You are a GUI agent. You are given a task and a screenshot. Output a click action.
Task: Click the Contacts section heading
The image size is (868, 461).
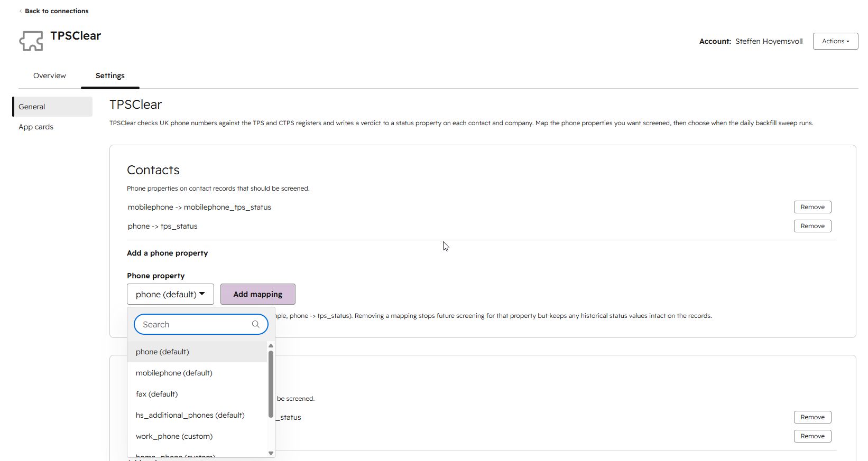click(153, 170)
